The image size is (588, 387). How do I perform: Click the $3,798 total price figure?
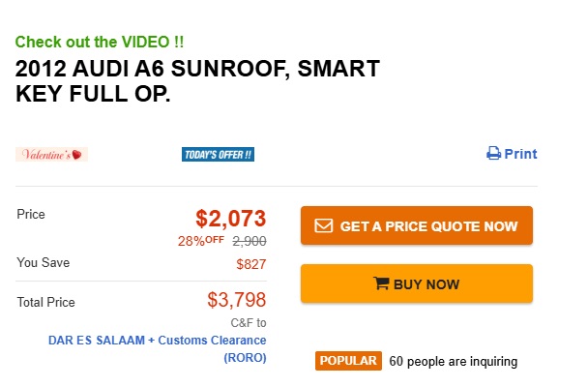click(x=237, y=301)
